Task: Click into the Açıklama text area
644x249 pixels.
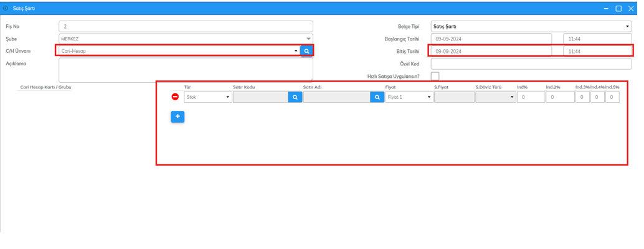Action: click(186, 69)
